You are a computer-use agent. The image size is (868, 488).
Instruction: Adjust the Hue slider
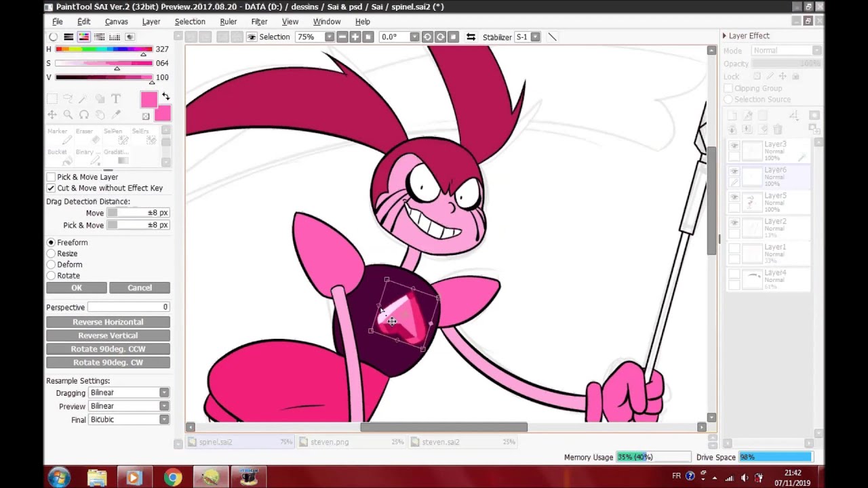click(x=104, y=49)
